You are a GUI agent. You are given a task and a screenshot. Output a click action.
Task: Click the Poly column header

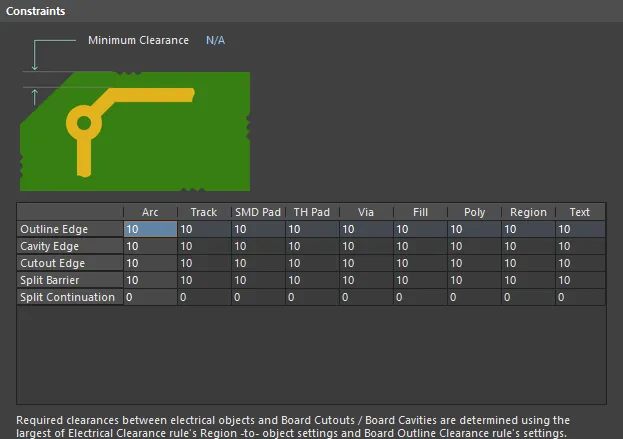click(x=474, y=212)
